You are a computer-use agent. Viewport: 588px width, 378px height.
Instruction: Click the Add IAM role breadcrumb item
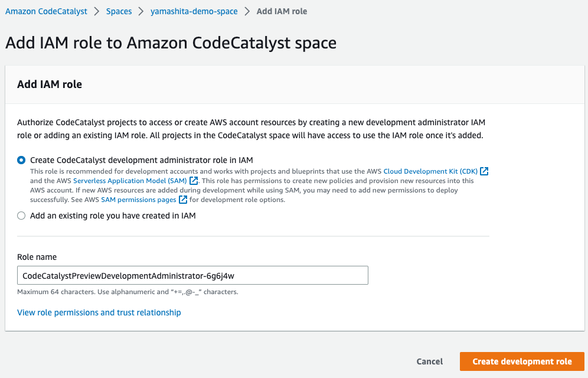pyautogui.click(x=282, y=12)
